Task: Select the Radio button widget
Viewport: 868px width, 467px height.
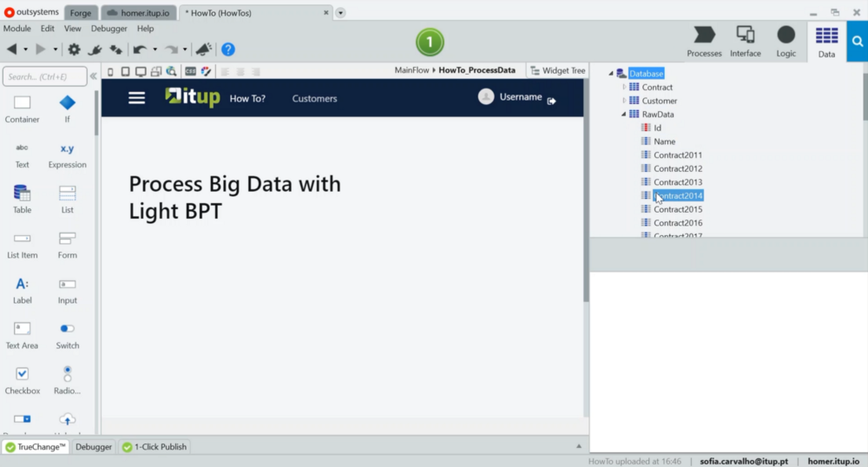Action: 68,381
